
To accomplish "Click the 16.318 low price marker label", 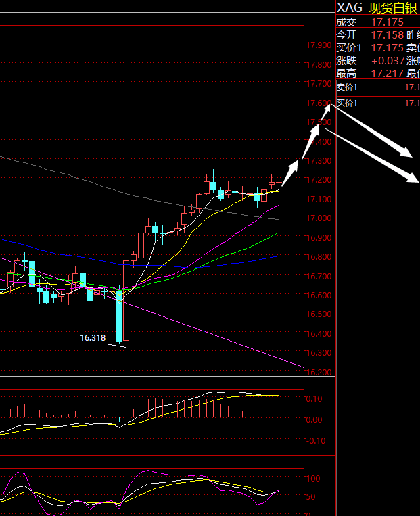I will point(93,338).
